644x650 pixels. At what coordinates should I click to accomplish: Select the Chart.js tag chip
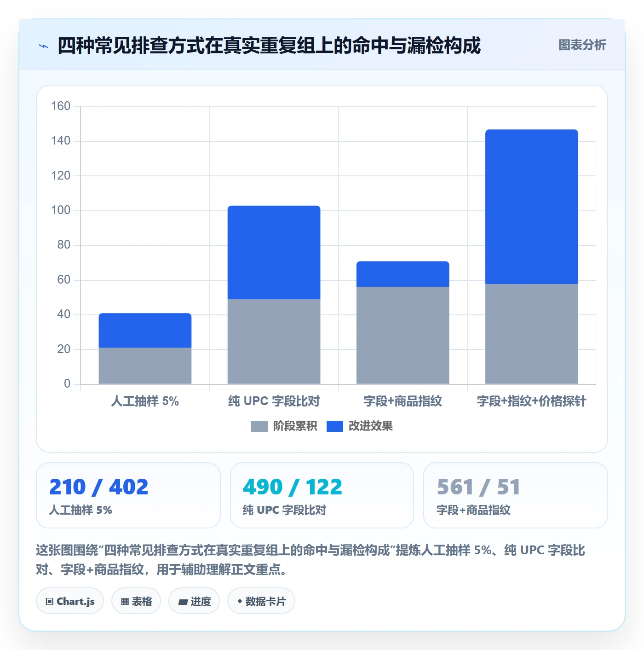point(70,601)
